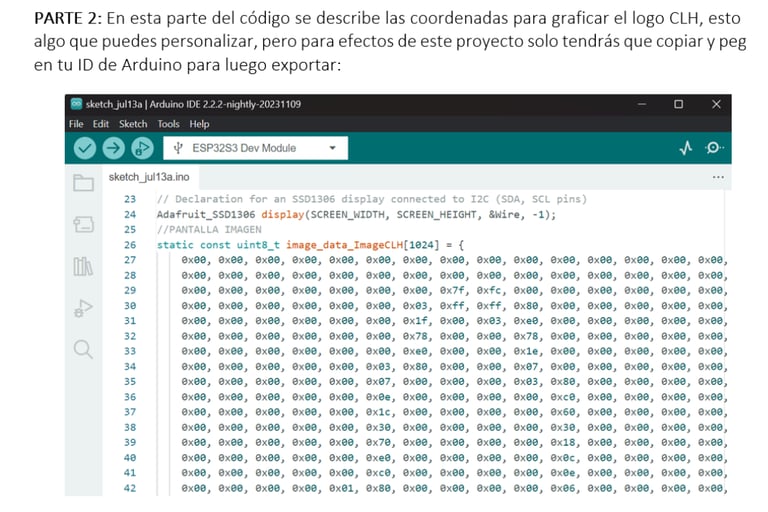Click the 0xfc value on line 29
Viewport: 768px width, 512px height.
(489, 290)
